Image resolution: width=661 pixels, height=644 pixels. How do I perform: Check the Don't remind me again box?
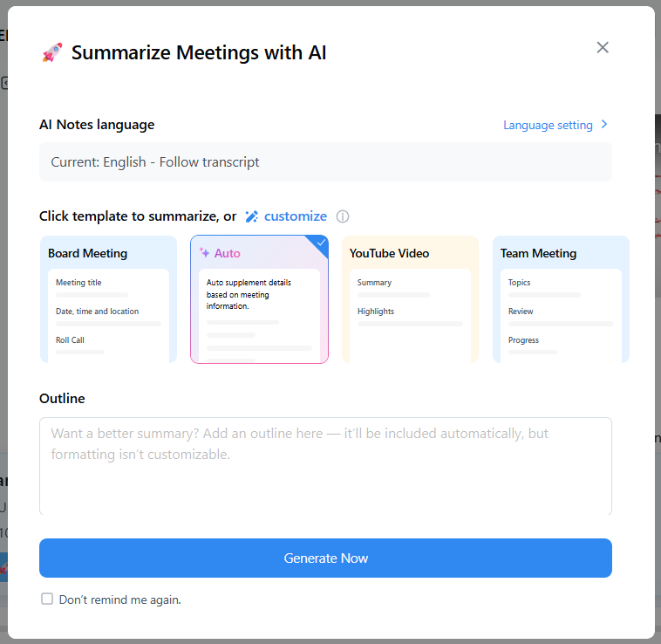pos(47,599)
